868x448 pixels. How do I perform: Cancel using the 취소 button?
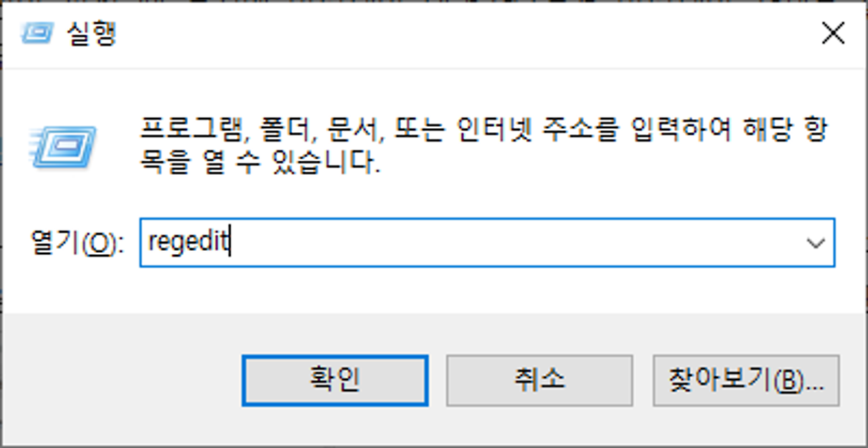(539, 380)
